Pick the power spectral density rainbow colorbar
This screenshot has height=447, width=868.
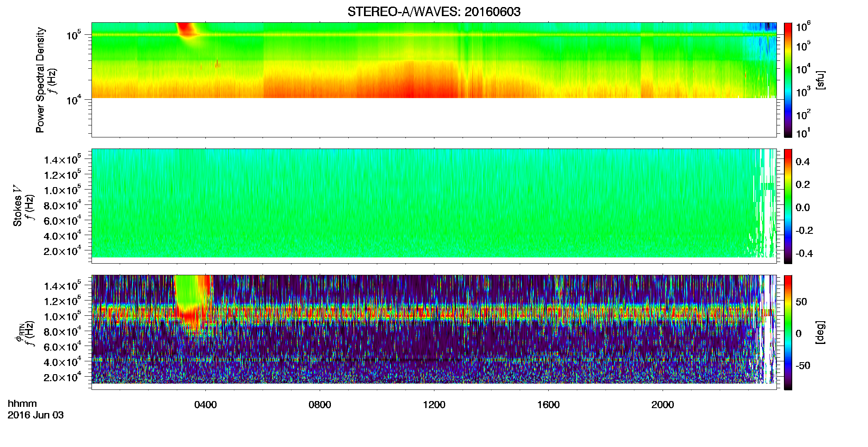(788, 80)
